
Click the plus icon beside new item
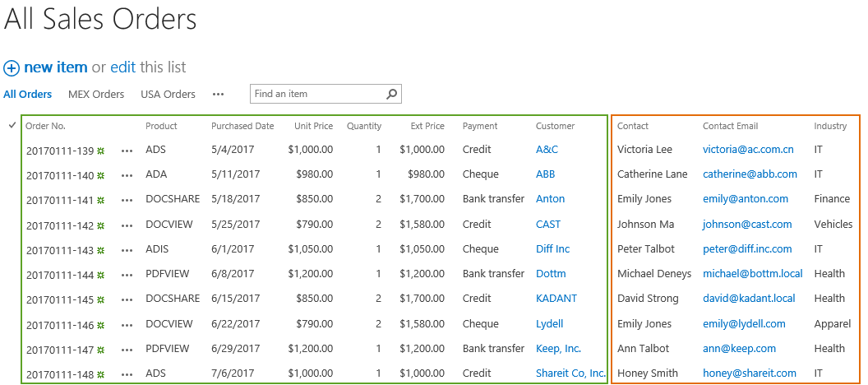pos(11,68)
